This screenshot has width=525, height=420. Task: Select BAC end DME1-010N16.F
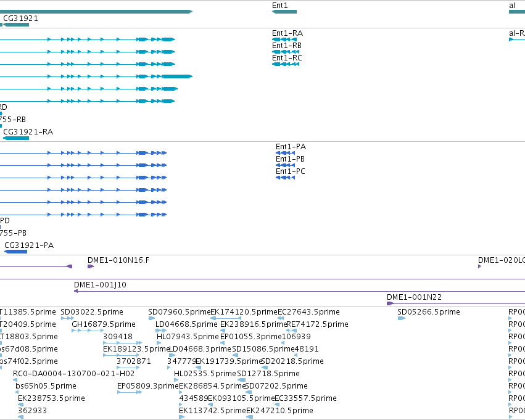(x=91, y=266)
